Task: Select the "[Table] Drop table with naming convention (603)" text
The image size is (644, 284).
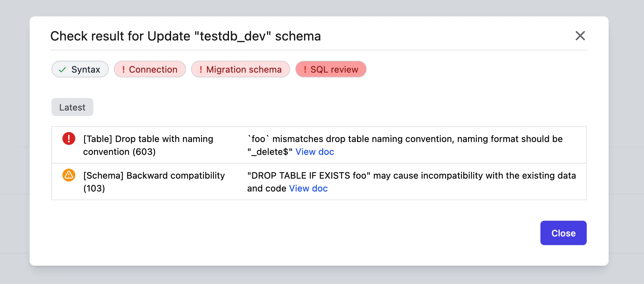Action: (148, 145)
